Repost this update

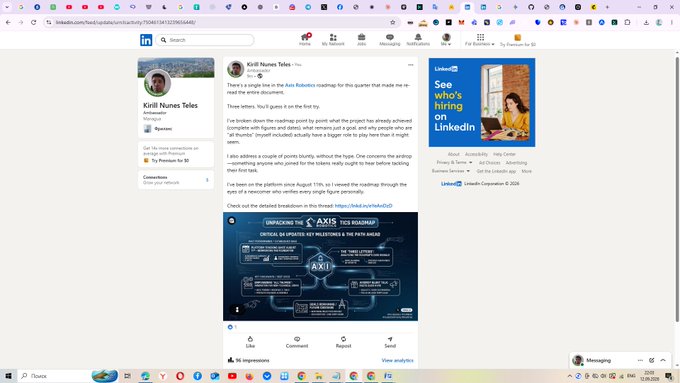[x=343, y=342]
